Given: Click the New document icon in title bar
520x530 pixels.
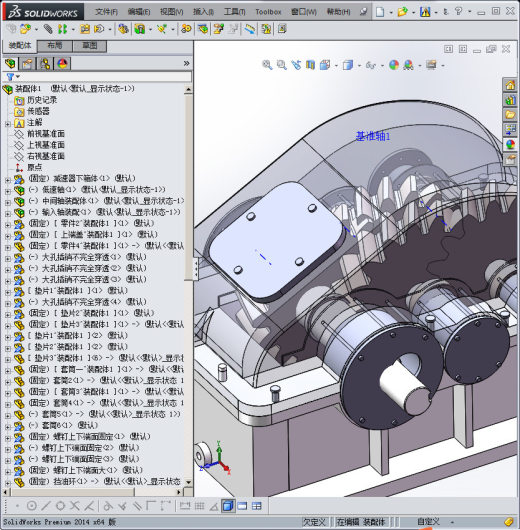Looking at the screenshot, I should pos(380,12).
